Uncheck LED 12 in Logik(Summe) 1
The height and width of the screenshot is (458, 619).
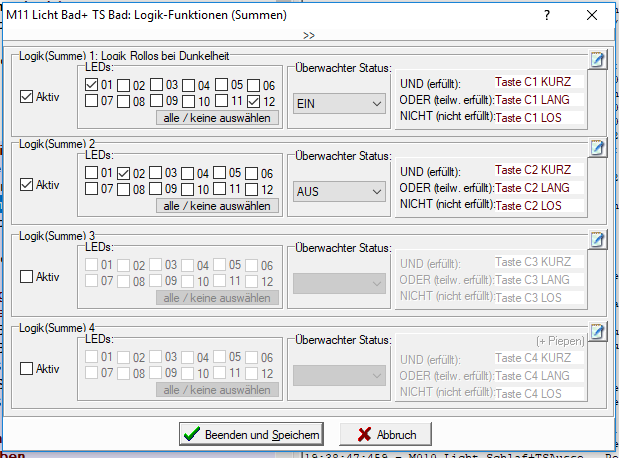coord(256,100)
